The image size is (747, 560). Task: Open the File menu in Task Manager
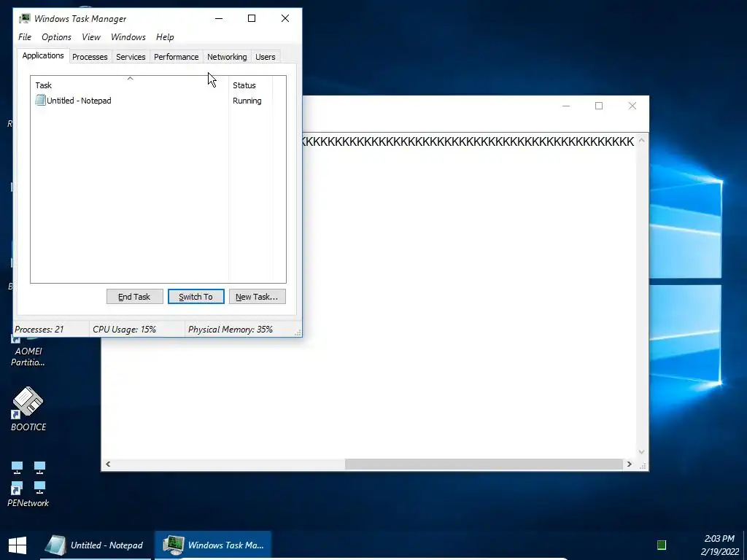25,37
